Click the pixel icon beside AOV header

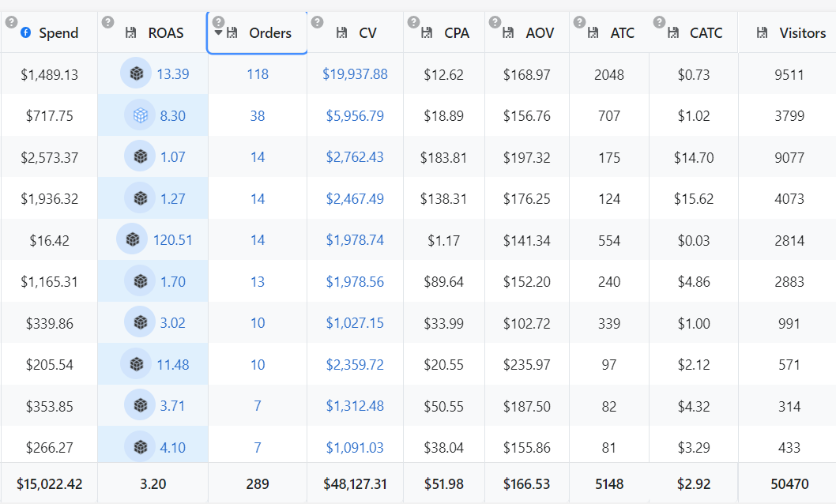[508, 33]
